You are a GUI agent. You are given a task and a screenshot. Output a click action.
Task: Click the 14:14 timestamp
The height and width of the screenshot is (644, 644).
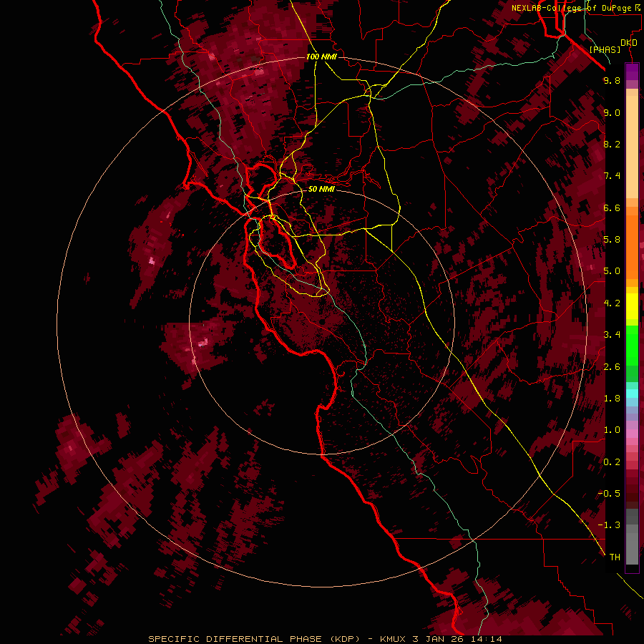[485, 639]
